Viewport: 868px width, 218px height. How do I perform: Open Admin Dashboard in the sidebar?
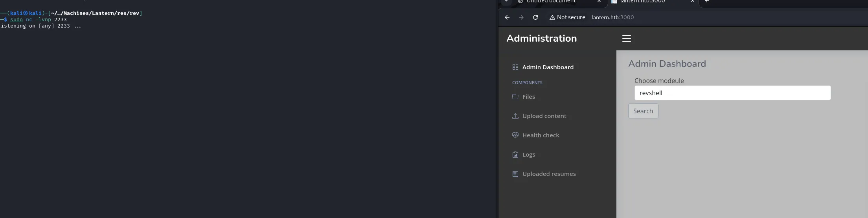pos(548,67)
